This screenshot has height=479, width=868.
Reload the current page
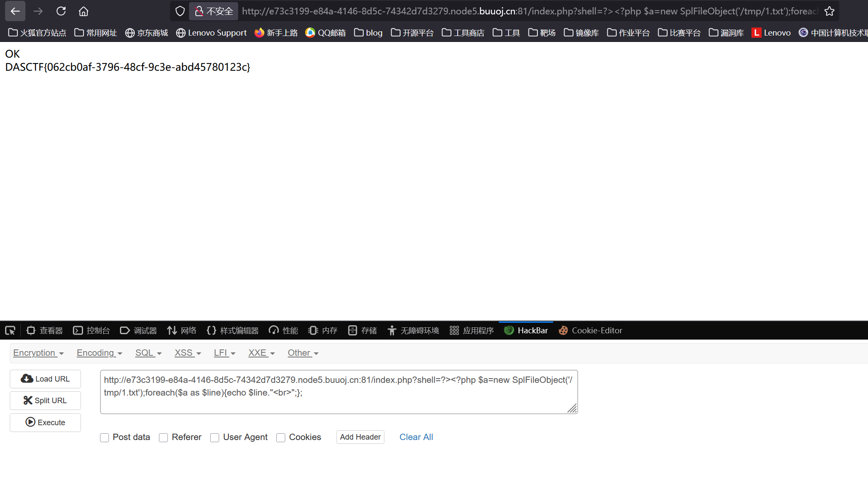click(61, 11)
